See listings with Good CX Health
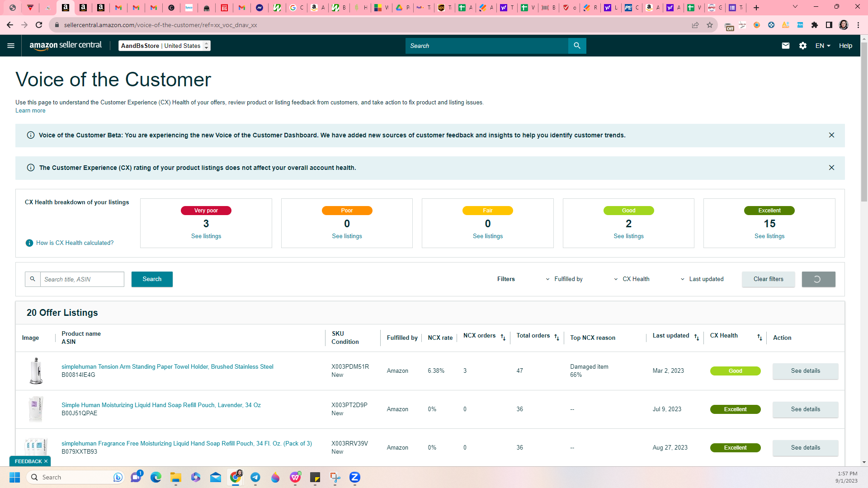This screenshot has width=868, height=488. point(628,236)
